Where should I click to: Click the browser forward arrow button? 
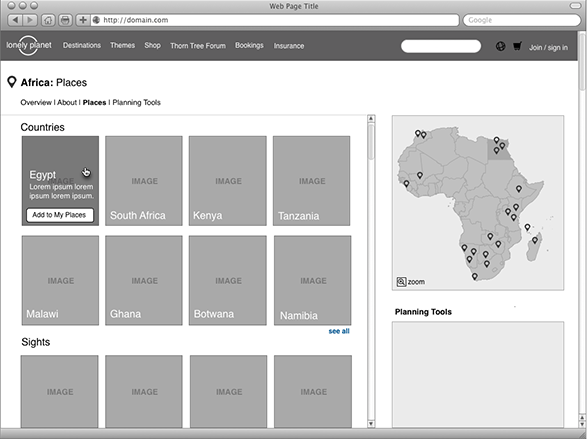(30, 20)
